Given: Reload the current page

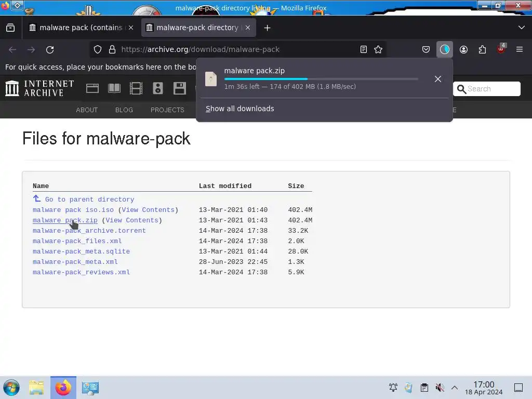Looking at the screenshot, I should 50,50.
